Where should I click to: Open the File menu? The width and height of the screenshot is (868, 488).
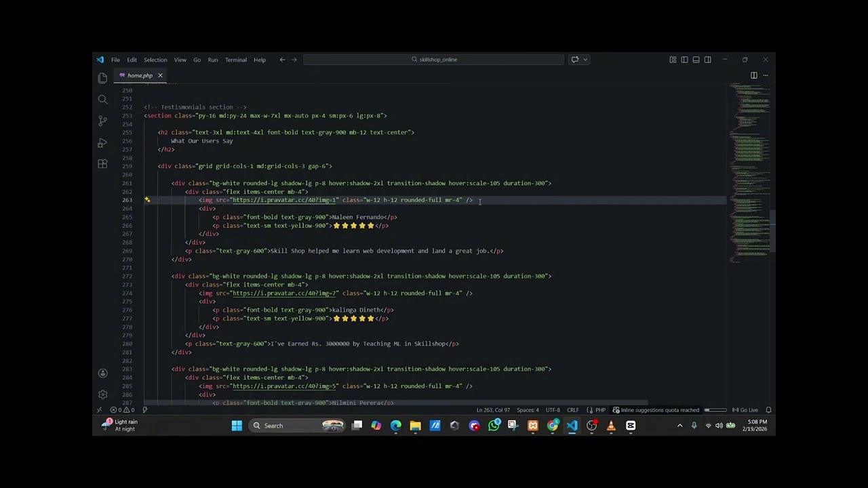(115, 60)
